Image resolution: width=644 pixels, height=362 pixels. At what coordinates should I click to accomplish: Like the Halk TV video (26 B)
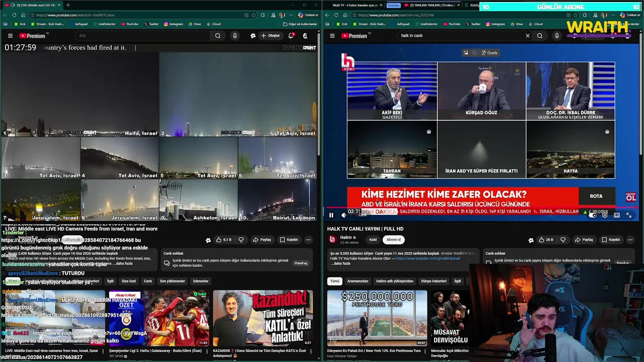pyautogui.click(x=546, y=240)
